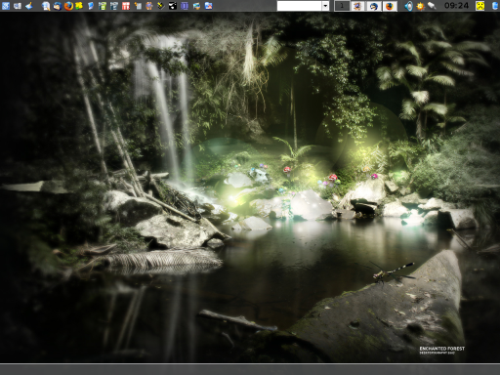Image resolution: width=500 pixels, height=375 pixels.
Task: Open the purple book-like icon
Action: (184, 6)
